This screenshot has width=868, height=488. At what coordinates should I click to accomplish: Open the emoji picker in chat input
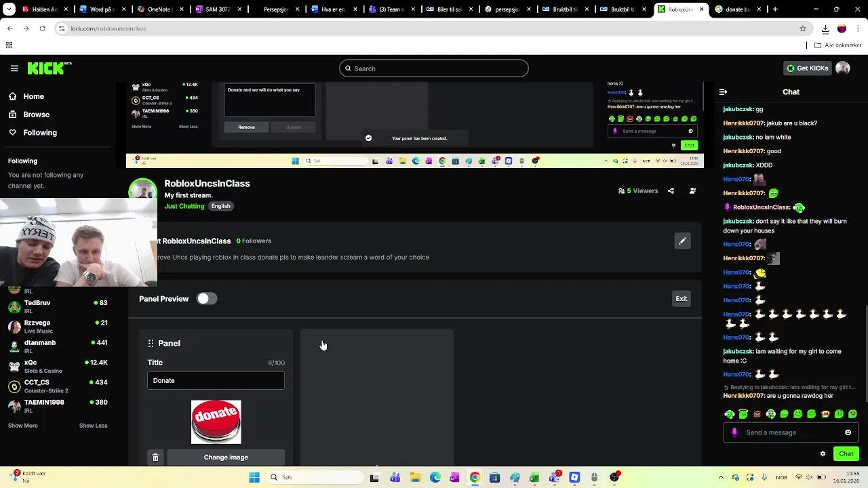pos(848,432)
